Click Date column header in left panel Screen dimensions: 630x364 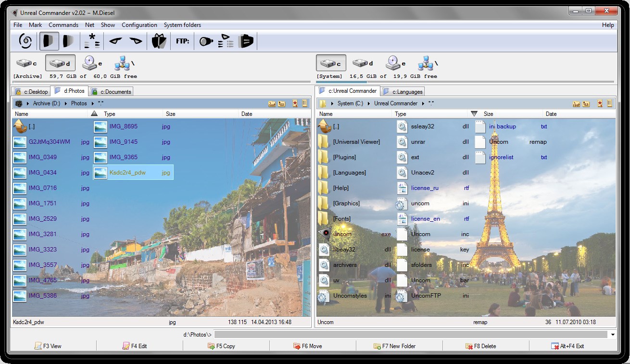coord(274,114)
